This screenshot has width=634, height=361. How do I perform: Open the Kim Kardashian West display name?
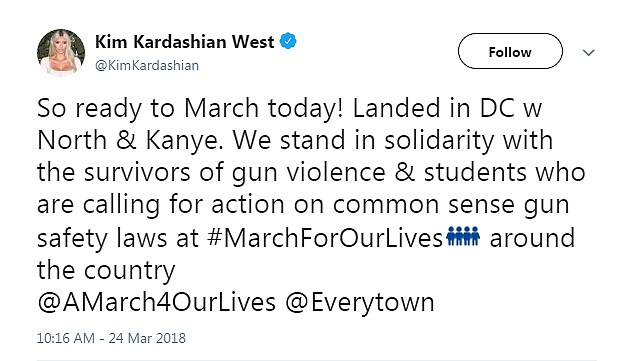coord(184,42)
